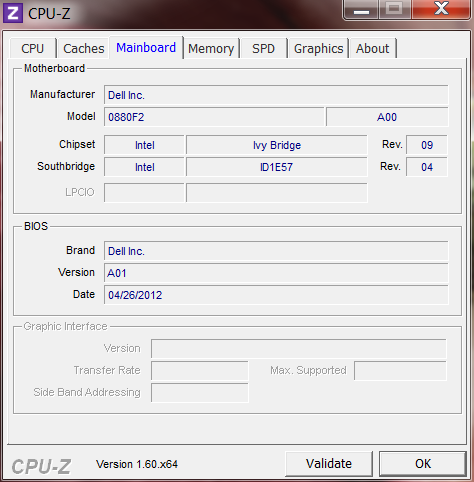474x482 pixels.
Task: Click the second empty LPCIO field
Action: (277, 192)
